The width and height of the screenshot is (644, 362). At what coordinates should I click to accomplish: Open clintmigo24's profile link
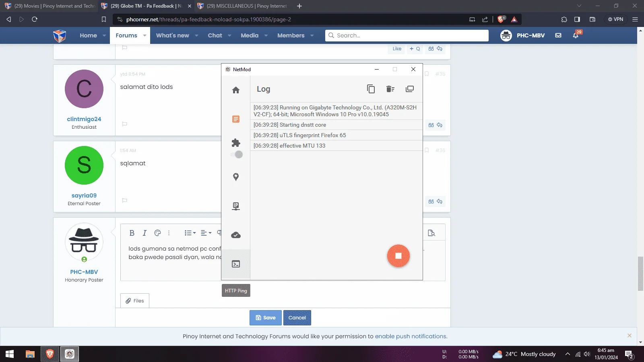84,119
